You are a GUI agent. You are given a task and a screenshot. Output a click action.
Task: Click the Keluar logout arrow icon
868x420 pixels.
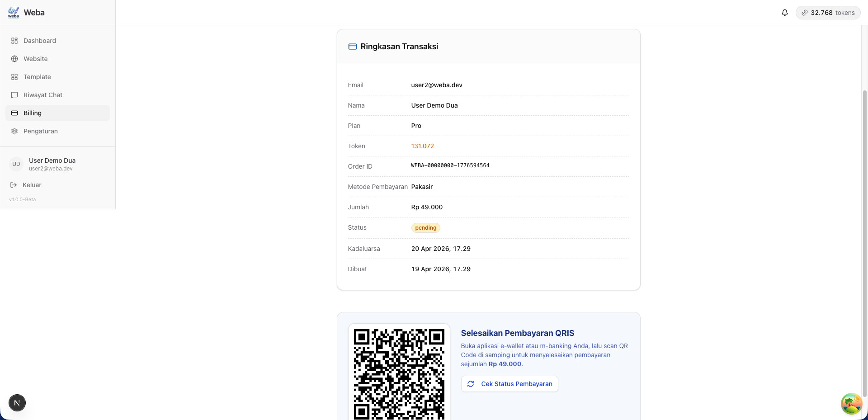pos(14,185)
